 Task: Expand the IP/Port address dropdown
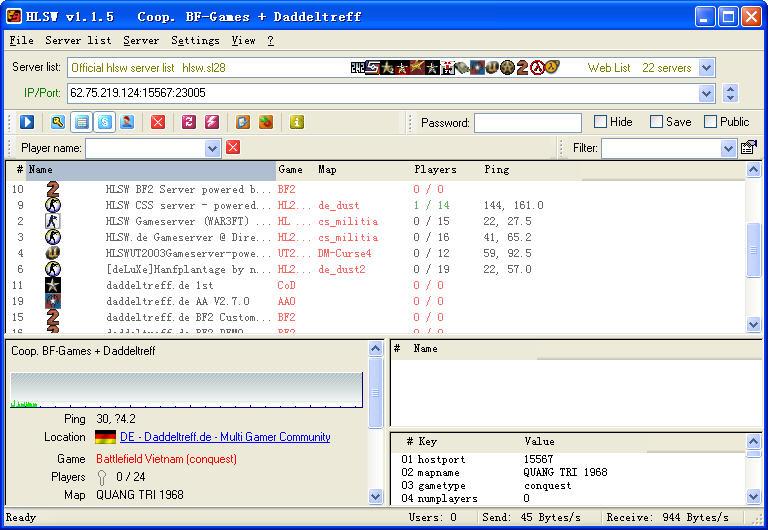point(707,93)
